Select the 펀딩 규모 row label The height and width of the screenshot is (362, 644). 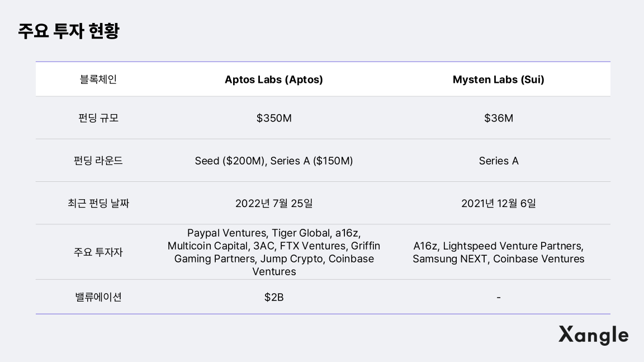(x=98, y=118)
